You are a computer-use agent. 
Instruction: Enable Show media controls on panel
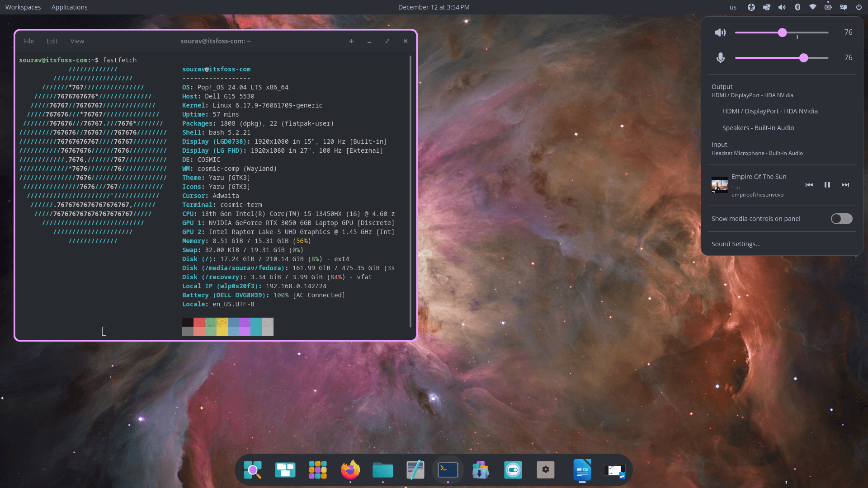point(841,219)
